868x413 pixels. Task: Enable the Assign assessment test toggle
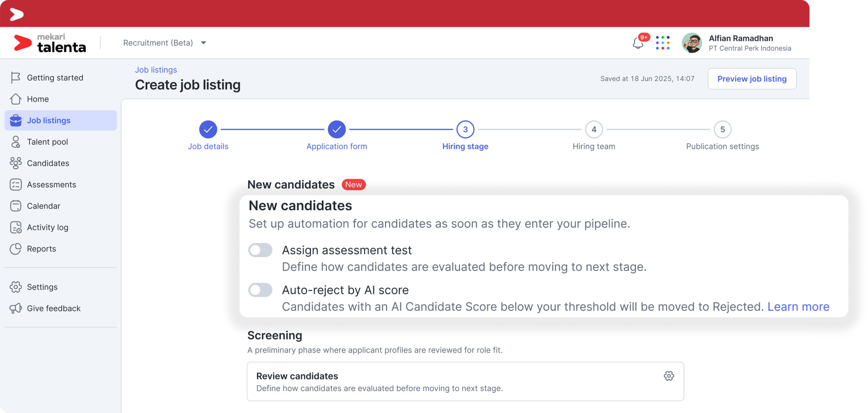coord(260,250)
